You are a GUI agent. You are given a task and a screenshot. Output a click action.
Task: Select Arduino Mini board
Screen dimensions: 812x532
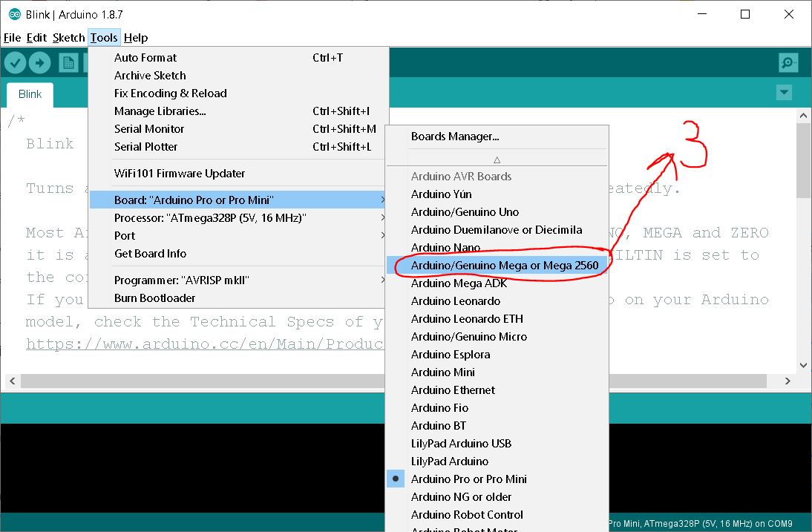(497, 372)
